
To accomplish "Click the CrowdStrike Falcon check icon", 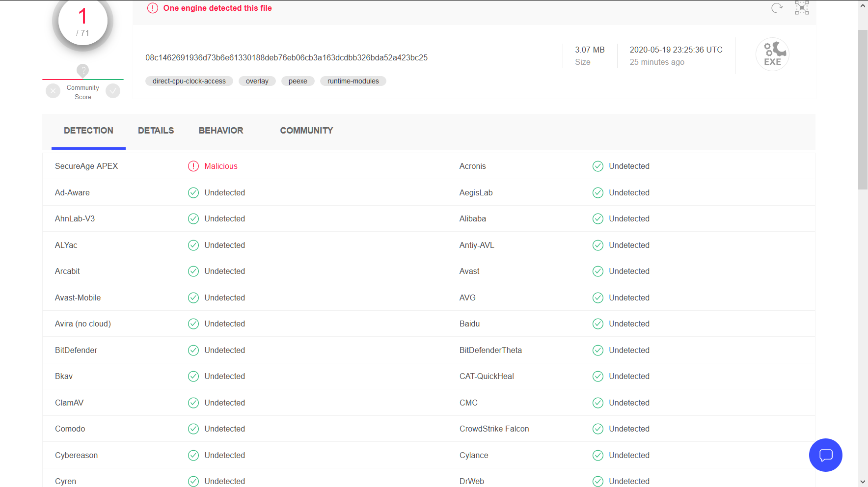I will pos(598,429).
